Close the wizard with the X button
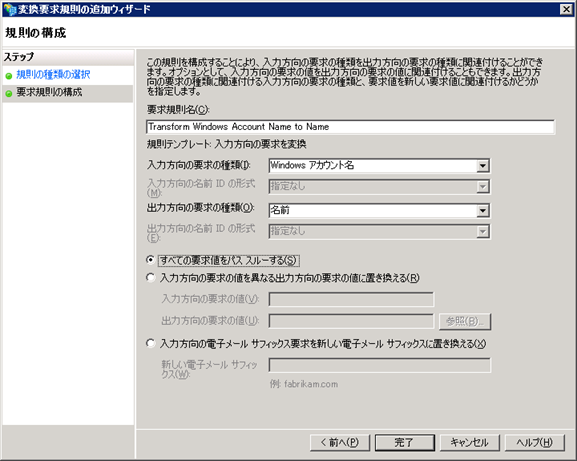577x461 pixels. point(566,9)
